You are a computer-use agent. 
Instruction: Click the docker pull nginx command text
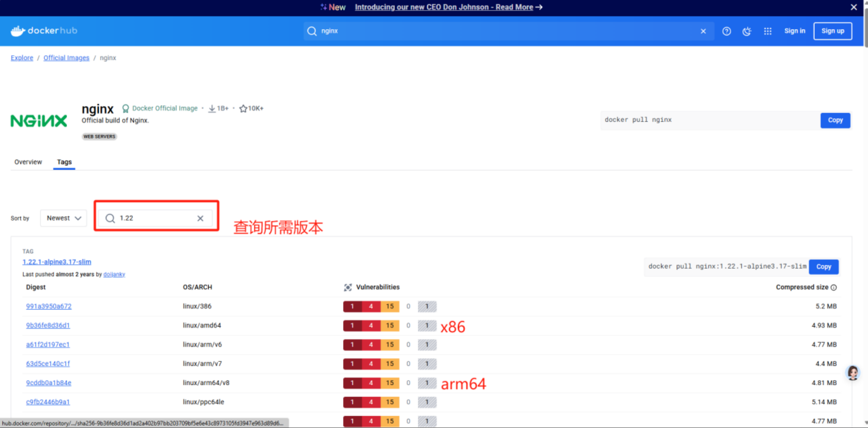coord(638,120)
